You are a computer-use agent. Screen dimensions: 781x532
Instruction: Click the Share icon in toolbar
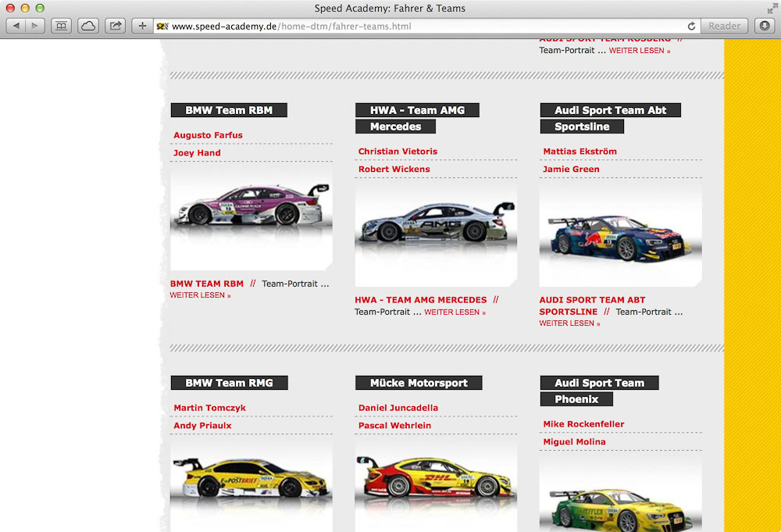(115, 26)
